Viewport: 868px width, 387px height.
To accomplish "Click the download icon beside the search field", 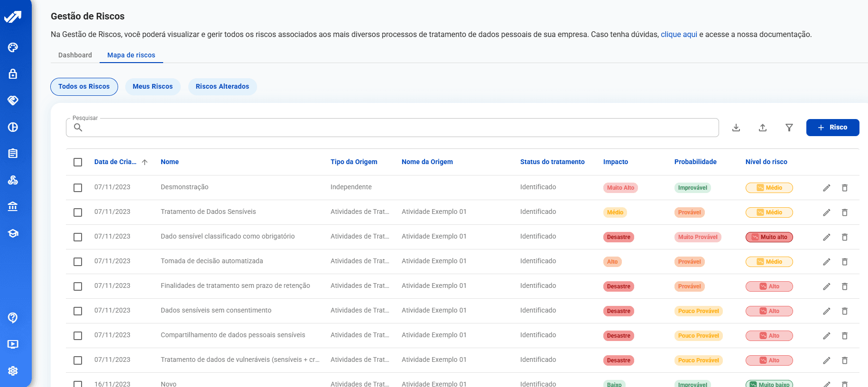I will click(736, 128).
